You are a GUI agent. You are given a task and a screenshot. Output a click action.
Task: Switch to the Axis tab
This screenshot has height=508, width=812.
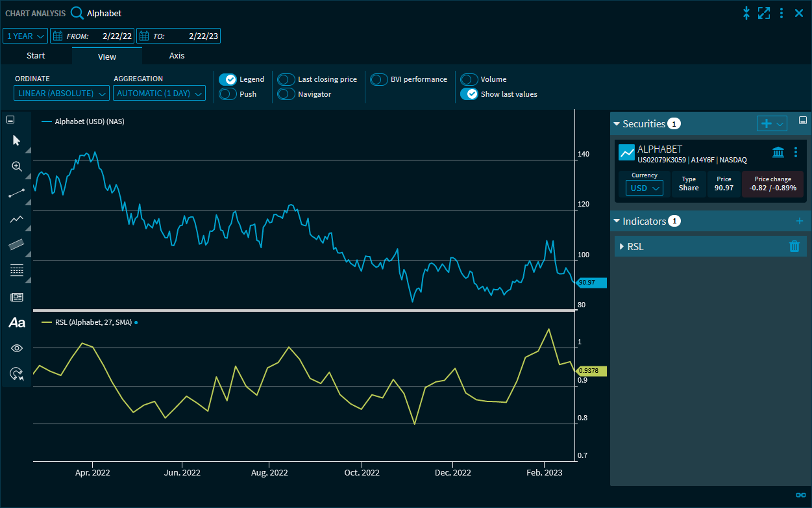[x=177, y=56]
